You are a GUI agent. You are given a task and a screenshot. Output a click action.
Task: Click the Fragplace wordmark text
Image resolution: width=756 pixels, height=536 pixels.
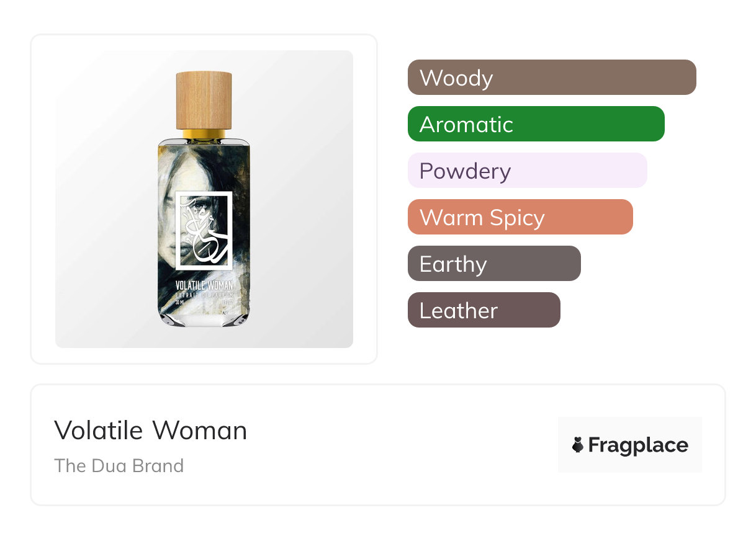point(637,445)
